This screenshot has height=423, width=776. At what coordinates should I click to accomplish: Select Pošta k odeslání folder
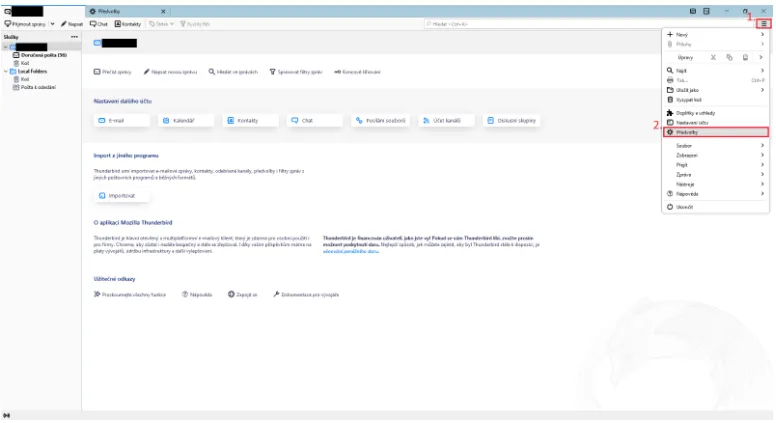(x=34, y=87)
